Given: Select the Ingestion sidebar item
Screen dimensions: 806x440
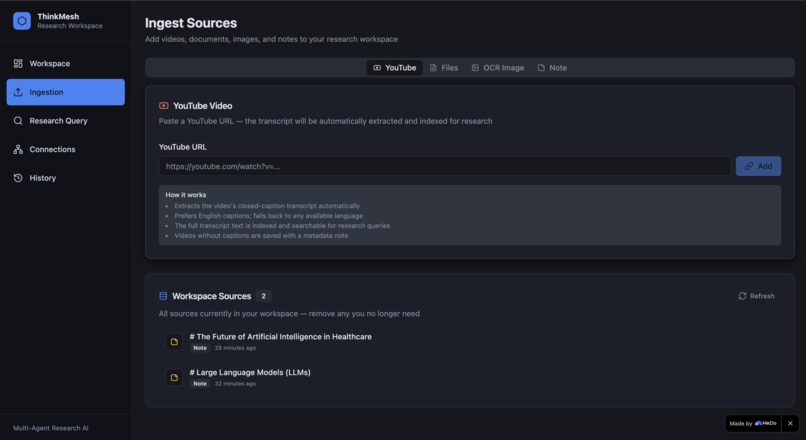Looking at the screenshot, I should coord(65,92).
